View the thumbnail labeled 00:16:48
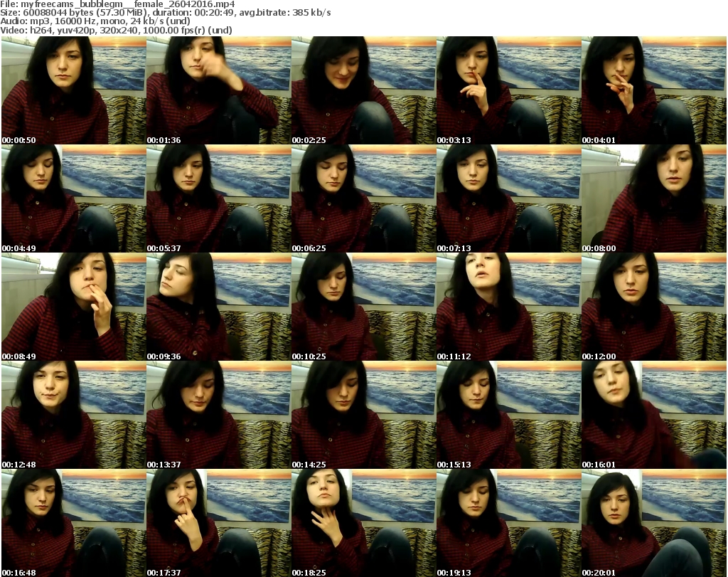 (x=74, y=523)
